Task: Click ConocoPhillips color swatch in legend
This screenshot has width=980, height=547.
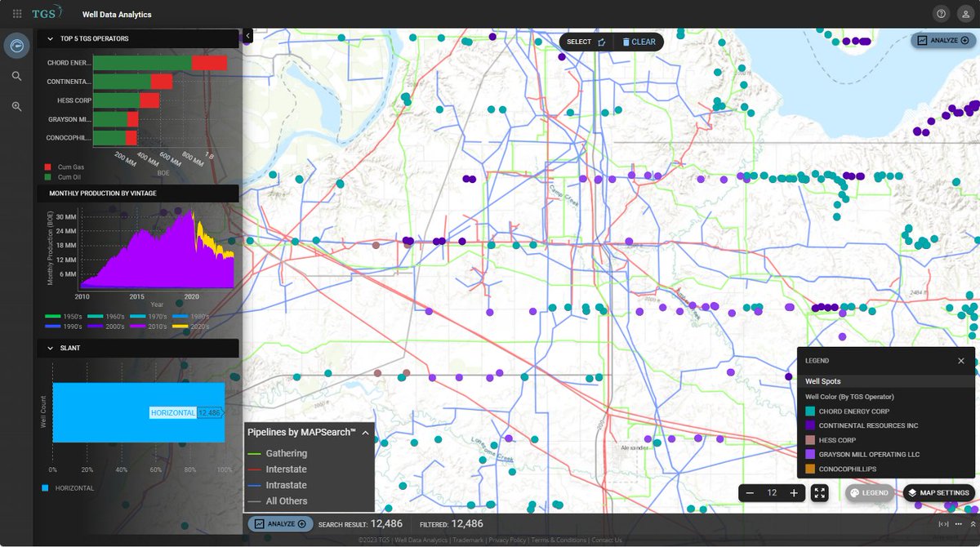Action: coord(810,469)
